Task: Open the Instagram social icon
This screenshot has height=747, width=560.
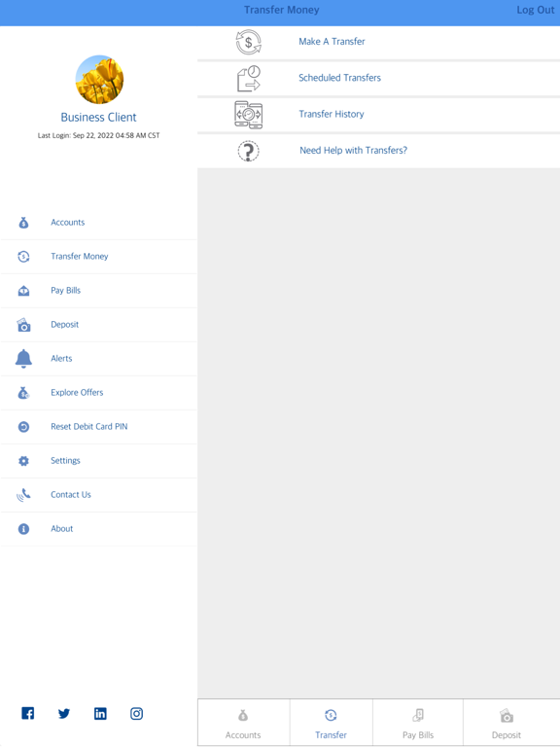Action: 137,713
